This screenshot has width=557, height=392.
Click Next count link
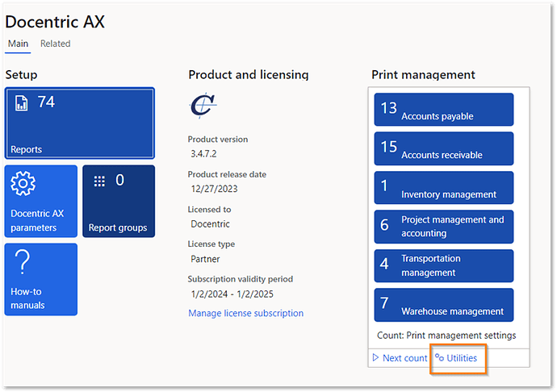400,358
